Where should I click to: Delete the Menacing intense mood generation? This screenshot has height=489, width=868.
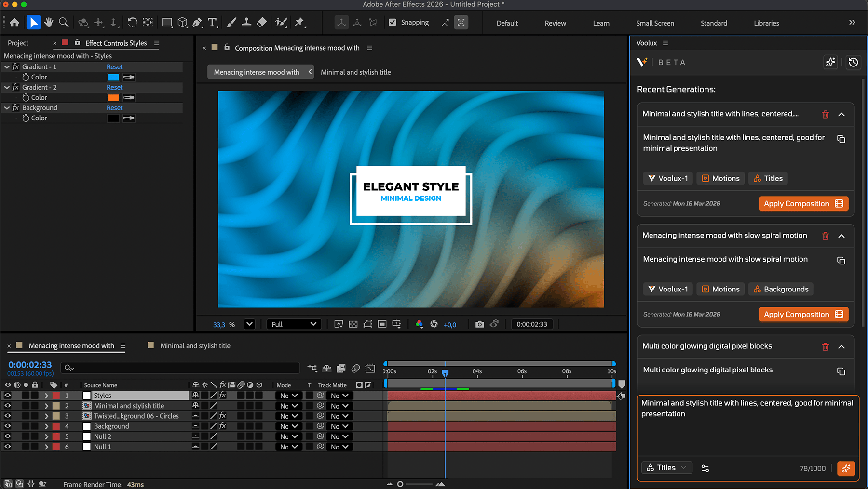tap(825, 236)
